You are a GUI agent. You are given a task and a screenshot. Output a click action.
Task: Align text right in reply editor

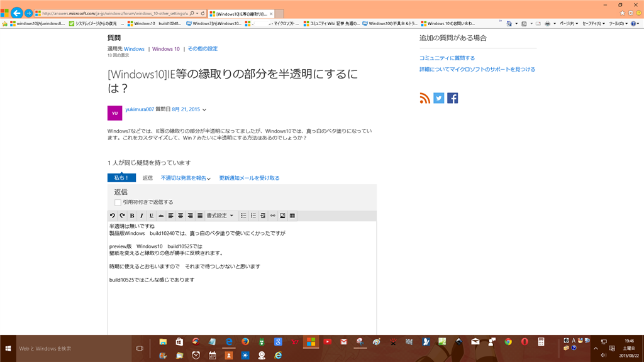190,216
